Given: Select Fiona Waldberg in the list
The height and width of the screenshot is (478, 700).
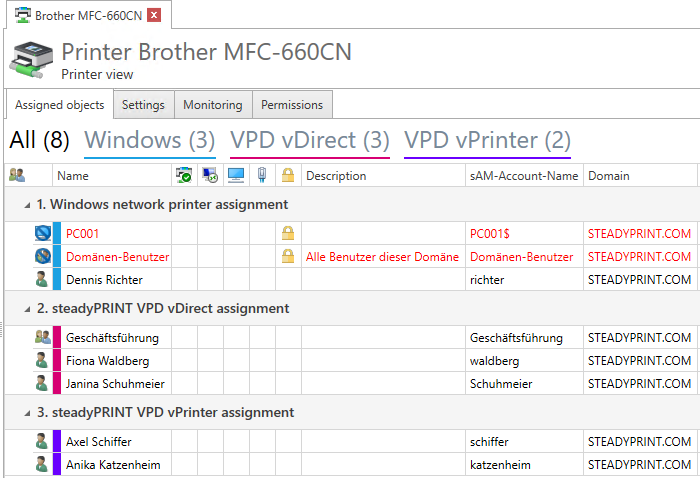Looking at the screenshot, I should (x=108, y=361).
